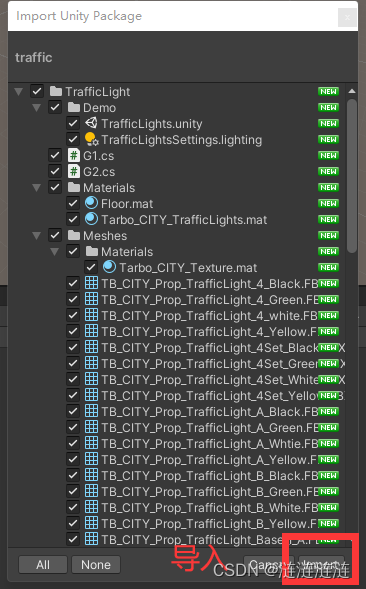
Task: Click the C# script icon for G2.cs
Action: tap(74, 171)
